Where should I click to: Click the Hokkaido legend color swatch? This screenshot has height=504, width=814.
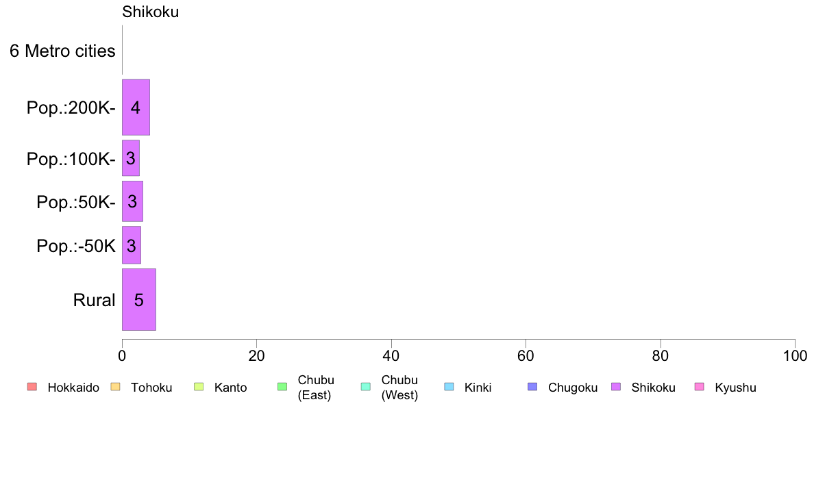pos(32,387)
